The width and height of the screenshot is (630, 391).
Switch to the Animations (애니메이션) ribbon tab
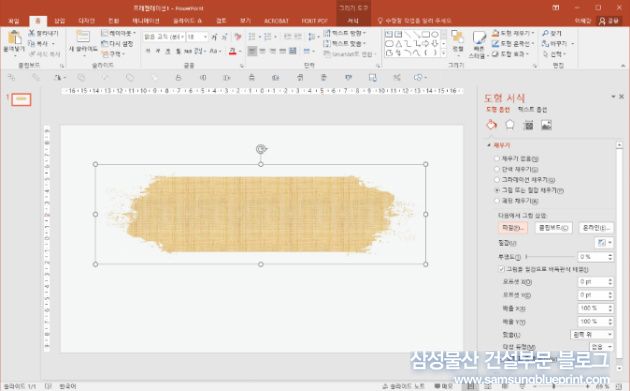146,21
